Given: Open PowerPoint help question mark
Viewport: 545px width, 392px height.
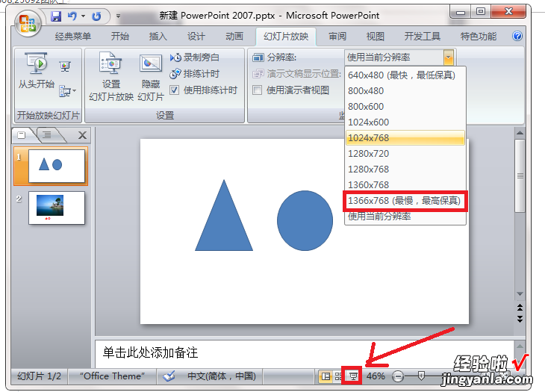Looking at the screenshot, I should (x=517, y=36).
